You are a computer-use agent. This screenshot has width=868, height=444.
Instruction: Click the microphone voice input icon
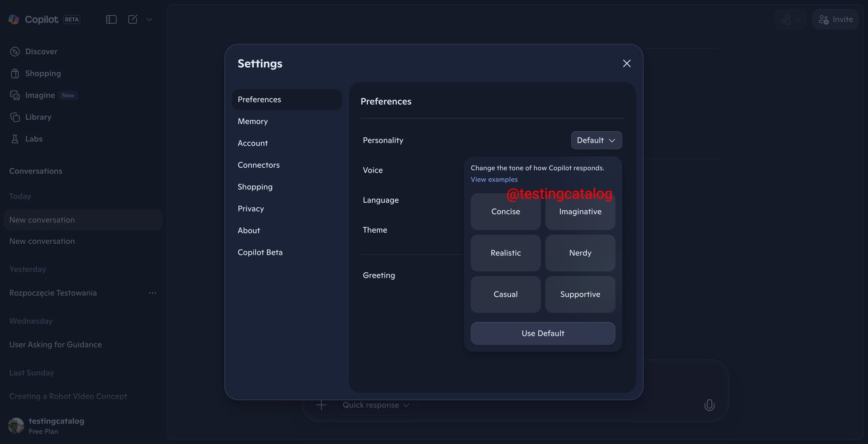[x=709, y=405]
